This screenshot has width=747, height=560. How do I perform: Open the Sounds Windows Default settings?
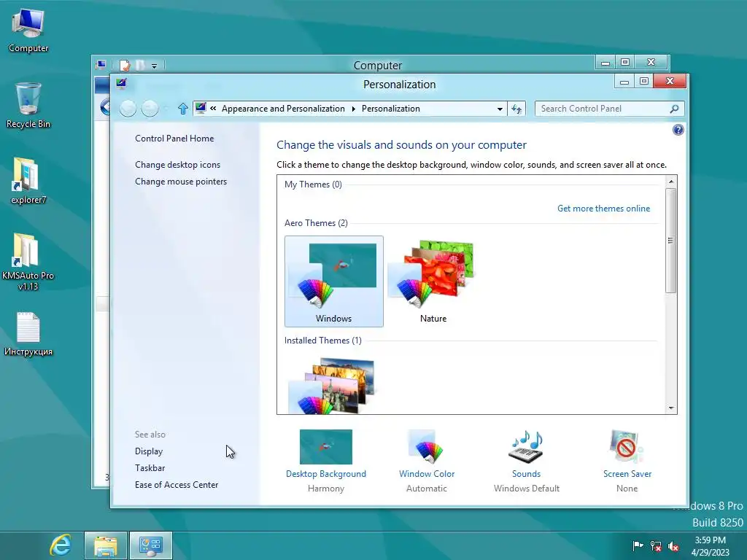tap(527, 461)
